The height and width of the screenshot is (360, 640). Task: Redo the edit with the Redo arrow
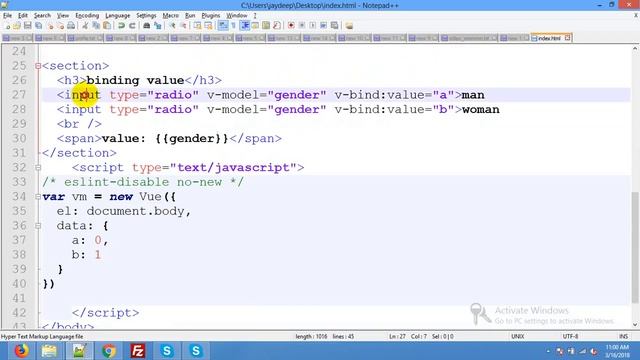point(132,26)
